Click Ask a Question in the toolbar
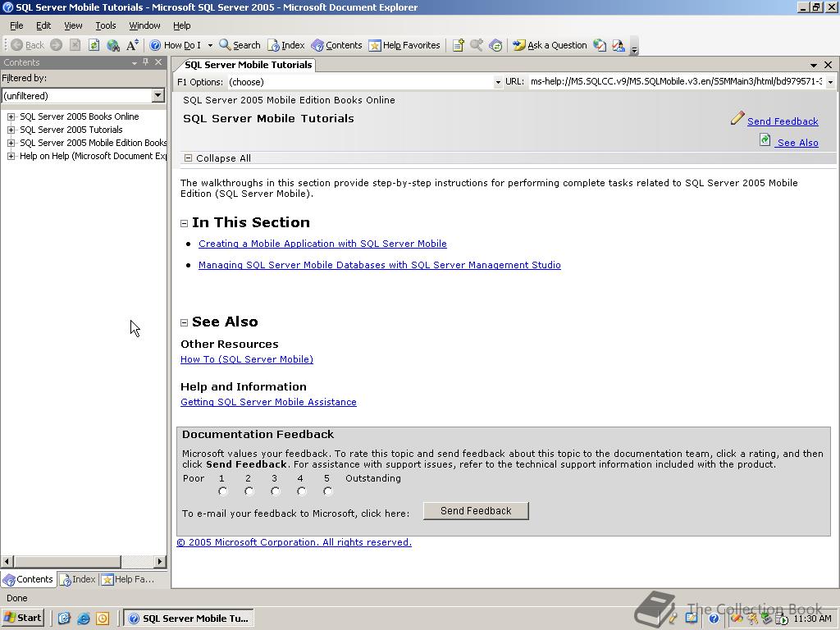The height and width of the screenshot is (630, 840). point(550,46)
